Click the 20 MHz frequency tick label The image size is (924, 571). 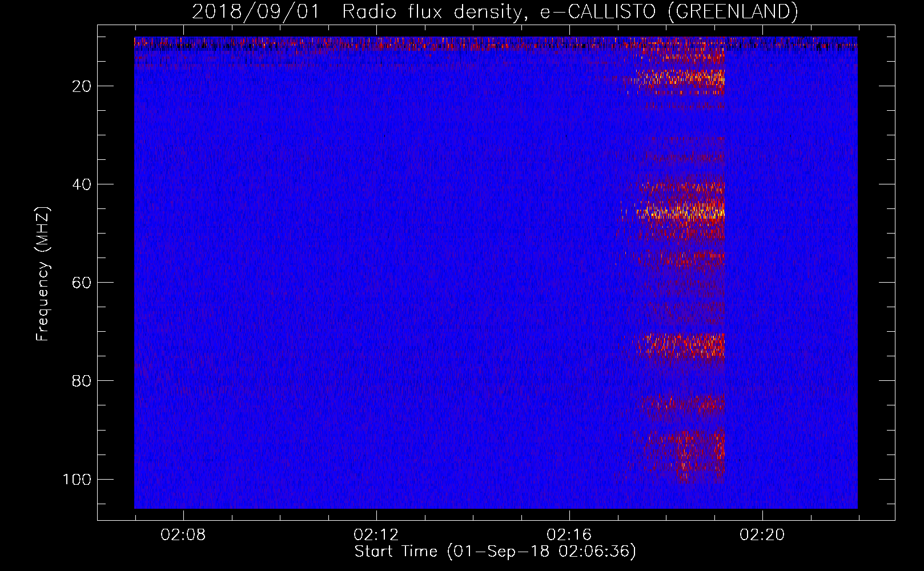tap(82, 86)
